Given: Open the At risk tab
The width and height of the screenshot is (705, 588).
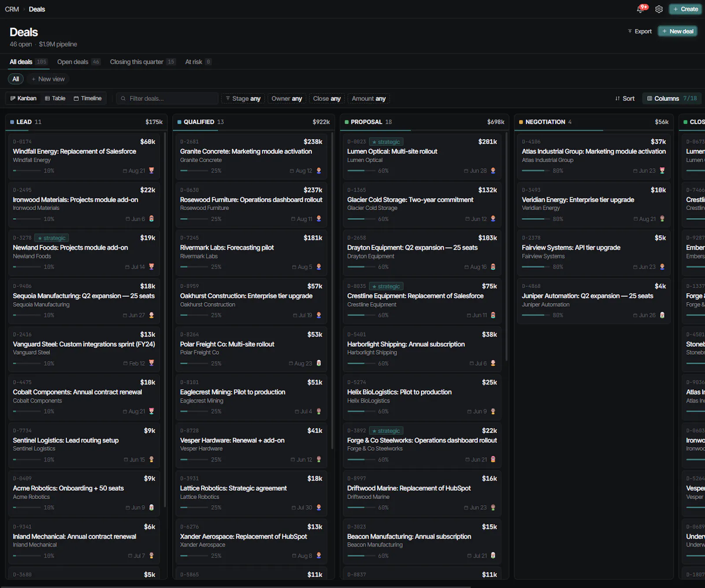Looking at the screenshot, I should pyautogui.click(x=198, y=62).
